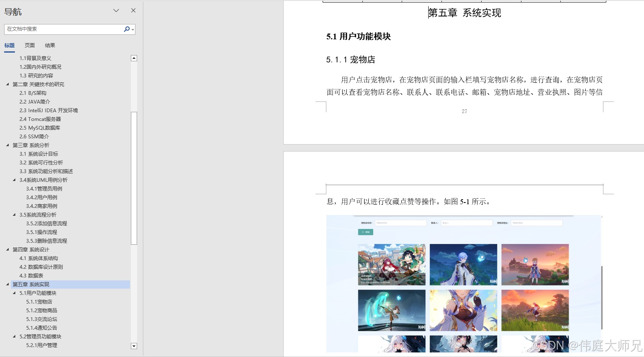The width and height of the screenshot is (644, 357).
Task: Collapse the 3.4系统UML用例分析 heading
Action: 14,180
